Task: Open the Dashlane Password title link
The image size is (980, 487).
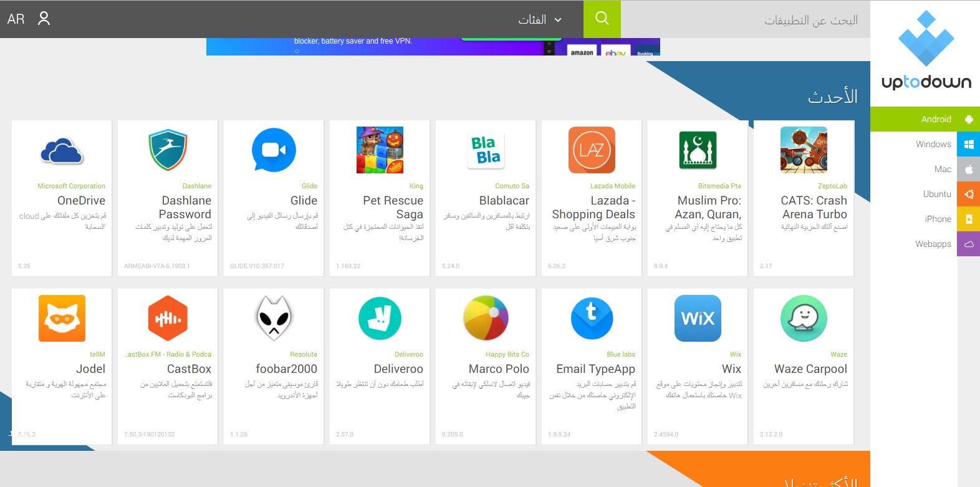Action: tap(185, 208)
